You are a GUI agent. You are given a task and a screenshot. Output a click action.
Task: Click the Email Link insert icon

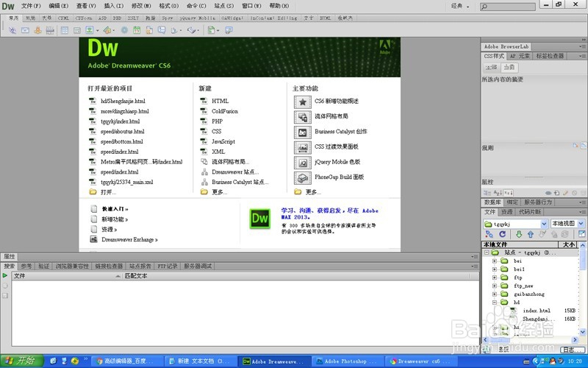[x=25, y=30]
